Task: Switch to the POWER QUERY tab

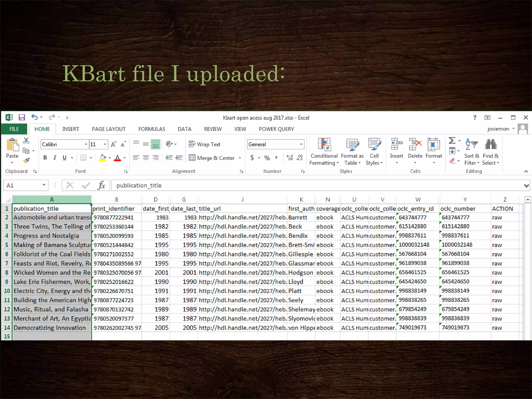Action: coord(276,129)
